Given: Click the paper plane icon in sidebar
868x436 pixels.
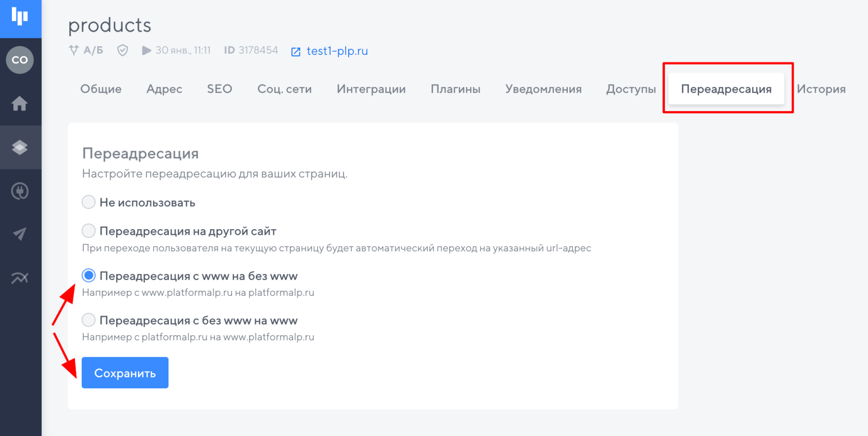Looking at the screenshot, I should tap(20, 234).
